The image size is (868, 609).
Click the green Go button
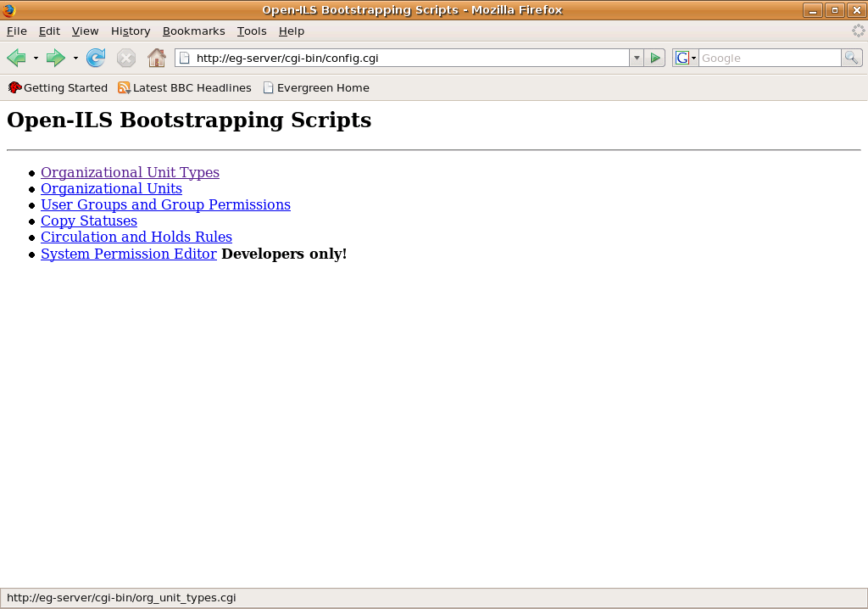point(655,59)
